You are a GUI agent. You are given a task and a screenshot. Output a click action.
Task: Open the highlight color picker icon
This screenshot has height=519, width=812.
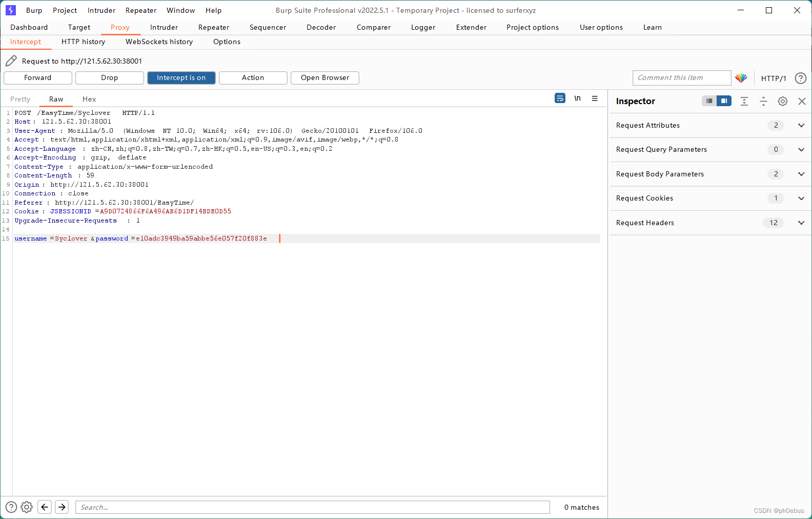[x=741, y=78]
